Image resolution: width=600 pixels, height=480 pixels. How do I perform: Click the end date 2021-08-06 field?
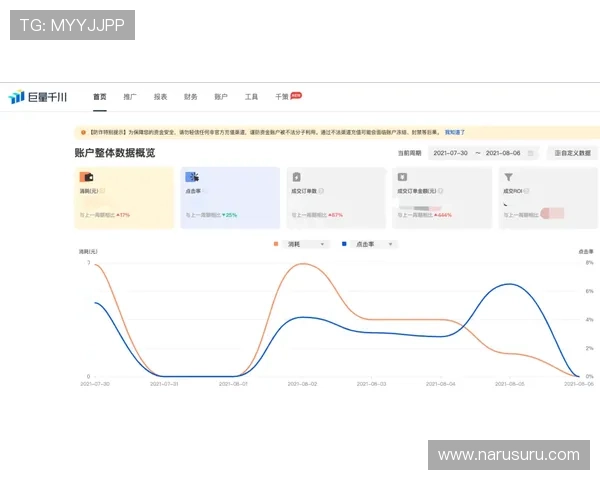tap(503, 153)
